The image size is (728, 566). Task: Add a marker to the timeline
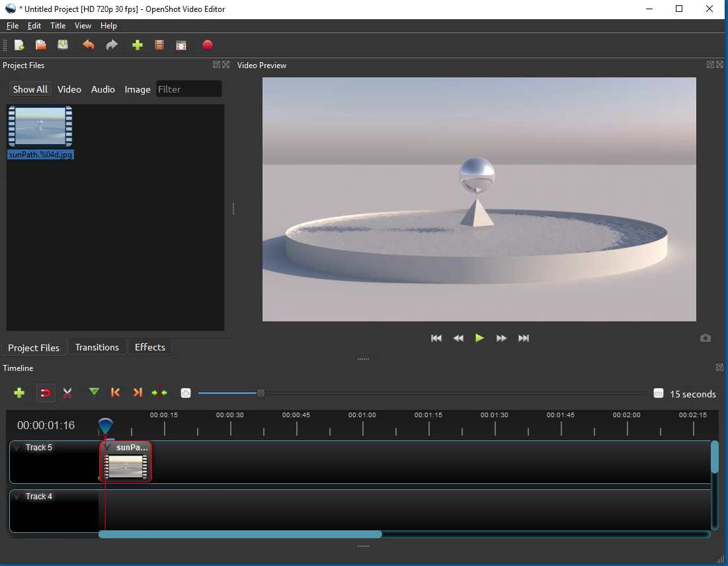click(94, 393)
